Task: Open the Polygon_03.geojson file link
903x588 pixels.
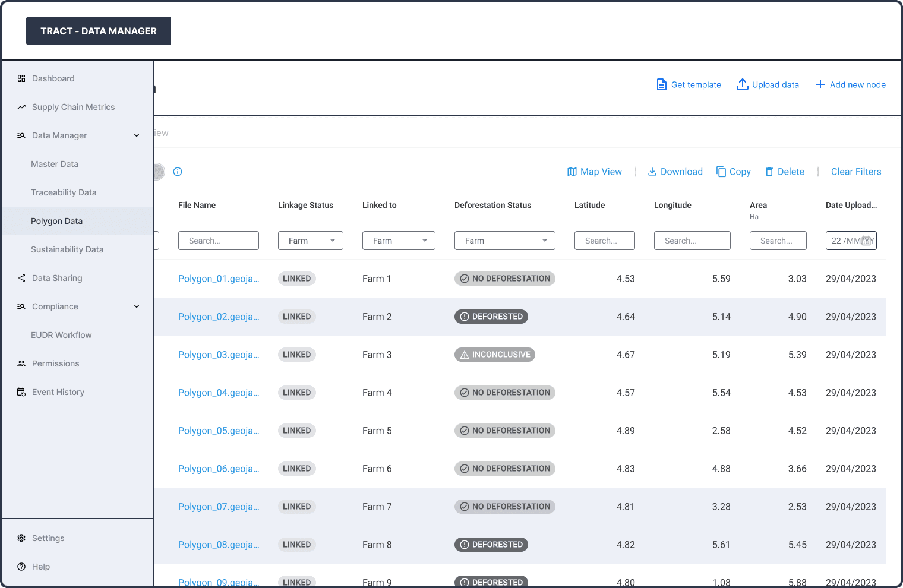Action: (x=219, y=355)
